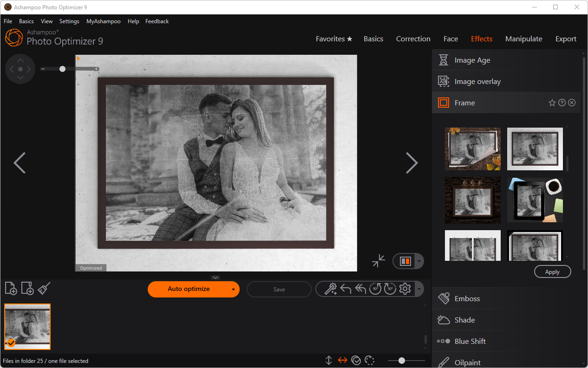Viewport: 588px width, 368px height.
Task: Open the optimization settings gear icon
Action: tap(405, 289)
